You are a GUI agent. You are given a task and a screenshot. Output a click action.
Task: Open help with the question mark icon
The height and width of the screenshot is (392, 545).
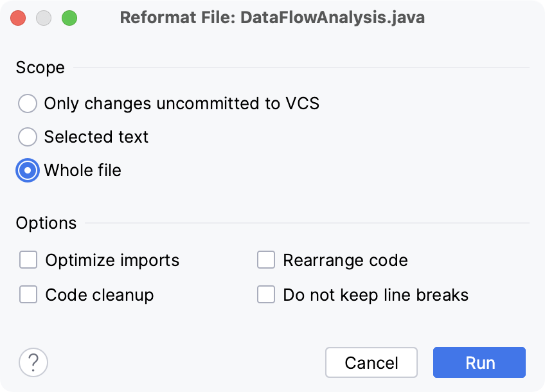(x=33, y=362)
